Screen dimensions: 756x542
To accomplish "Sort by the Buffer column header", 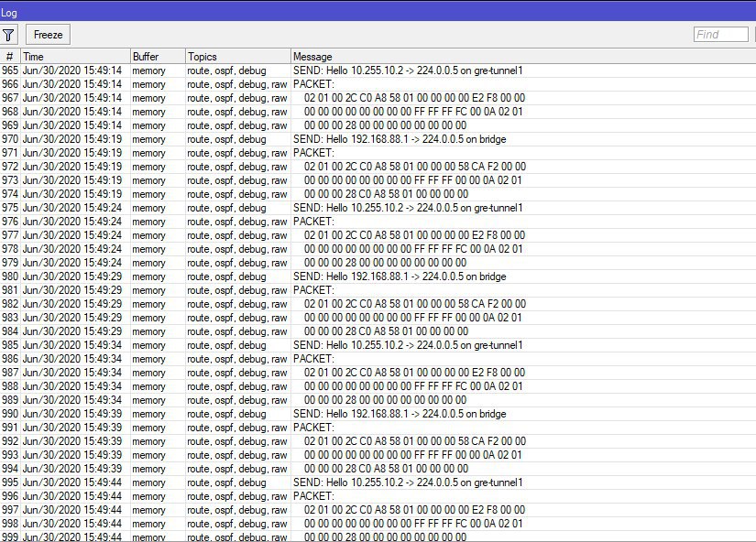I will (x=158, y=57).
